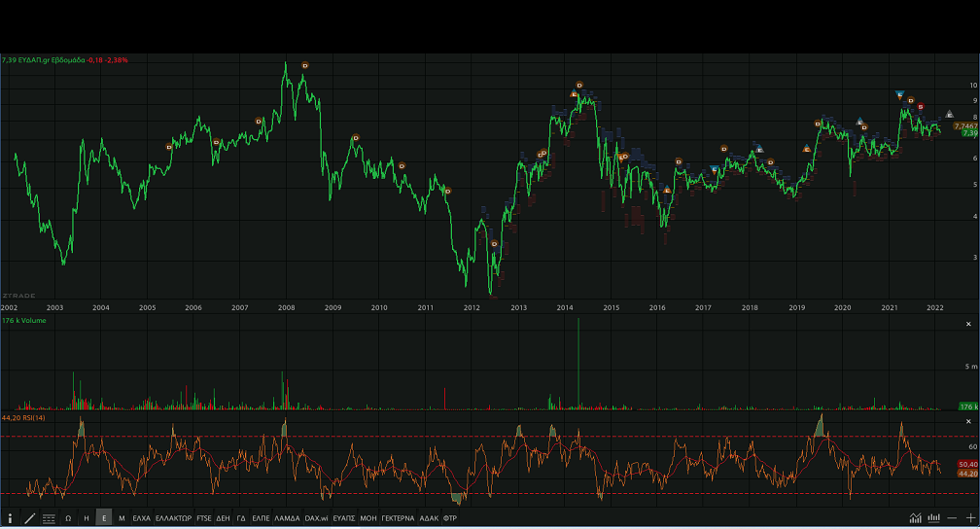Switch to the Ω timeframe
Viewport: 980px width, 529px height.
(x=68, y=518)
